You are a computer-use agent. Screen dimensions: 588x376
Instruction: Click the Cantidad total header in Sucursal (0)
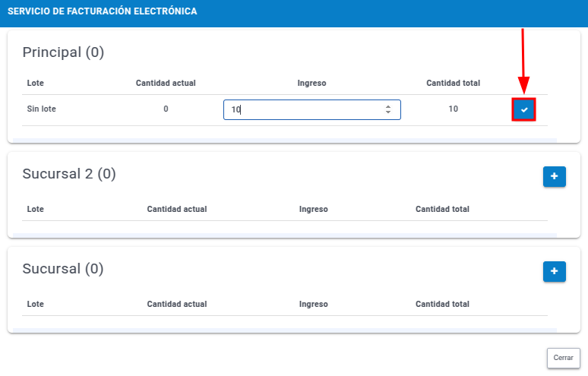click(x=442, y=304)
